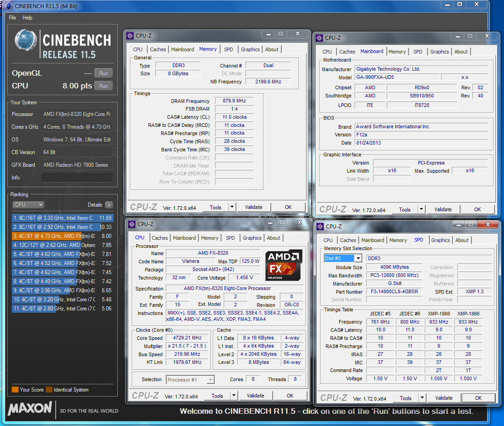
Task: Expand ranking Details arrow button
Action: coord(109,205)
